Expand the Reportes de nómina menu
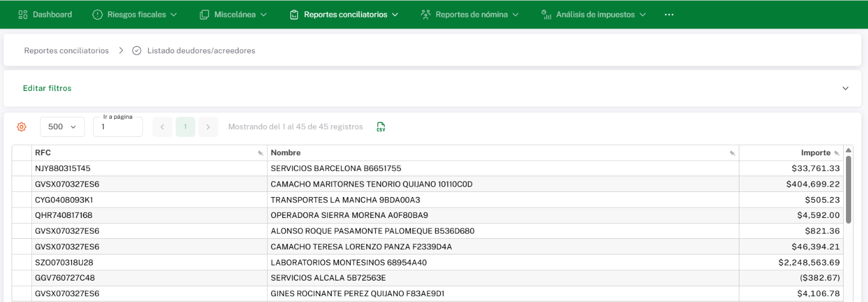 tap(469, 14)
